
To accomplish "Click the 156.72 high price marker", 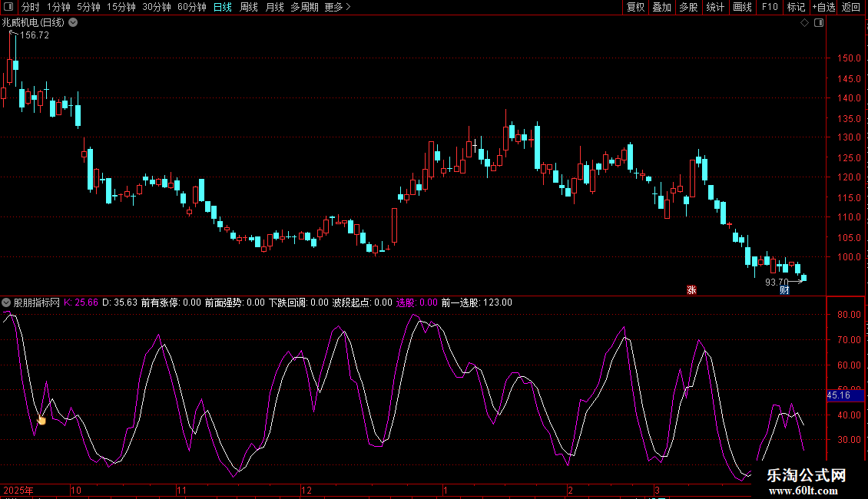I will pos(34,35).
